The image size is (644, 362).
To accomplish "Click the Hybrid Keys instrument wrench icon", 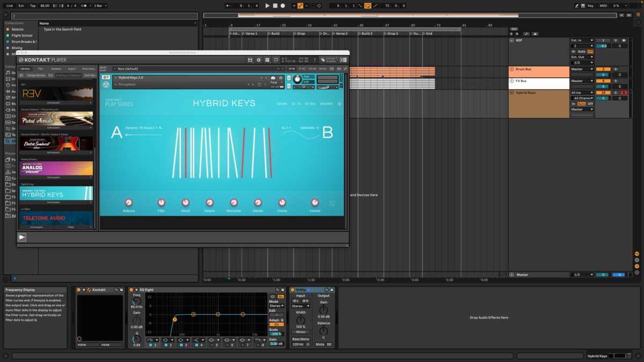I will click(106, 77).
